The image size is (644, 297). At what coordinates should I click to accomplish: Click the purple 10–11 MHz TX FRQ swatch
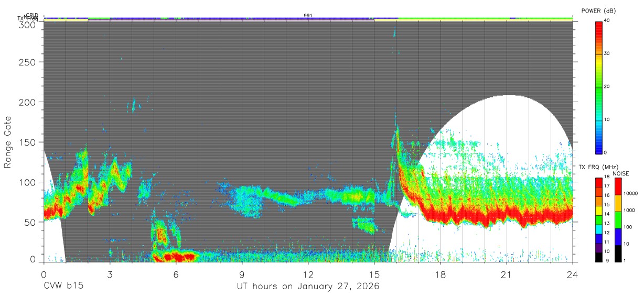[599, 247]
